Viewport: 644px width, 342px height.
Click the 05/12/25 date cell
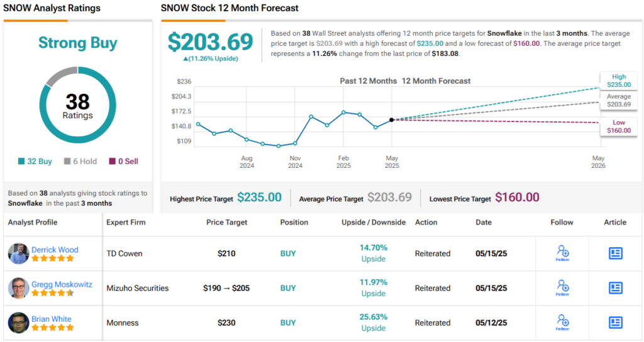(x=491, y=323)
